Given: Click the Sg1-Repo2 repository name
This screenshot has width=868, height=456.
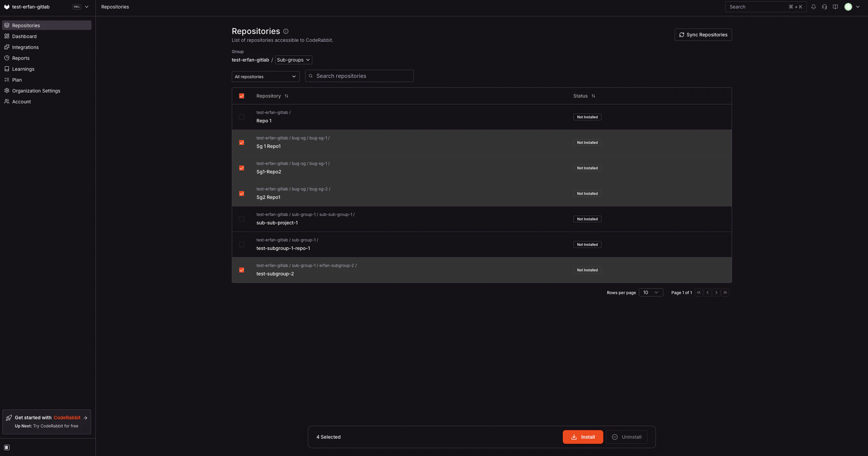Looking at the screenshot, I should coord(269,172).
